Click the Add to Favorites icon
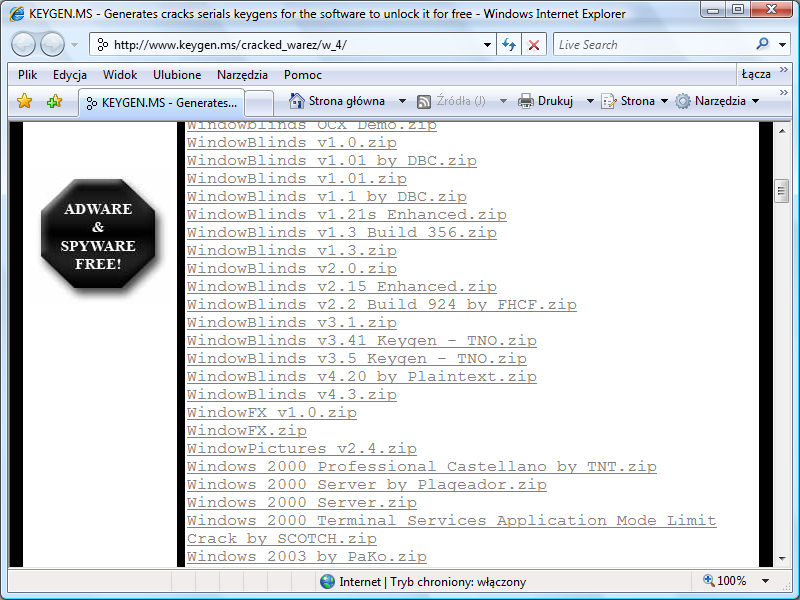The image size is (800, 600). (x=54, y=101)
